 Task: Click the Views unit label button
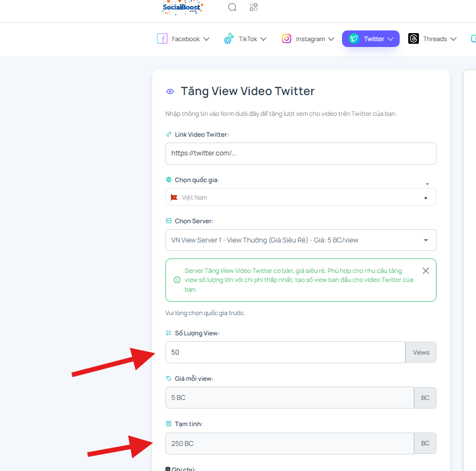pyautogui.click(x=421, y=352)
